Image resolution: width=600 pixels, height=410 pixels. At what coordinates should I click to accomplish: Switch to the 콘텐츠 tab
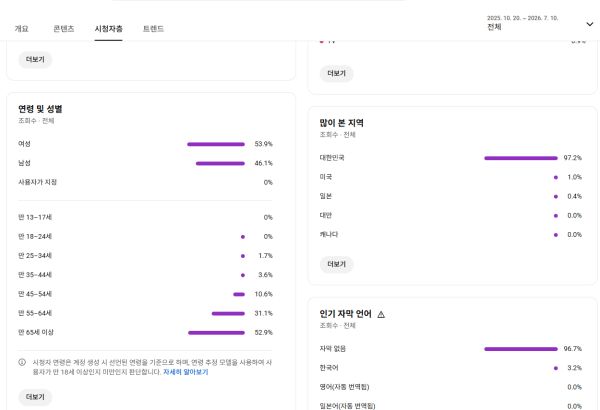[x=64, y=29]
